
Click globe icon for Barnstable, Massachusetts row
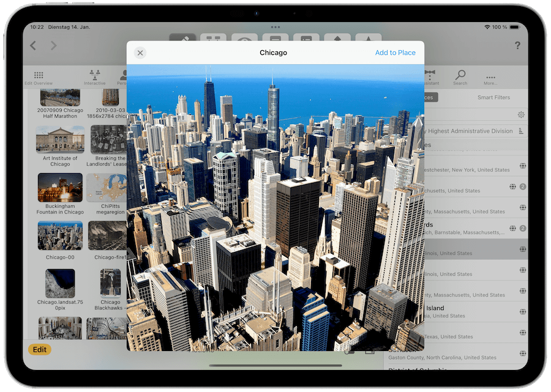tap(512, 228)
